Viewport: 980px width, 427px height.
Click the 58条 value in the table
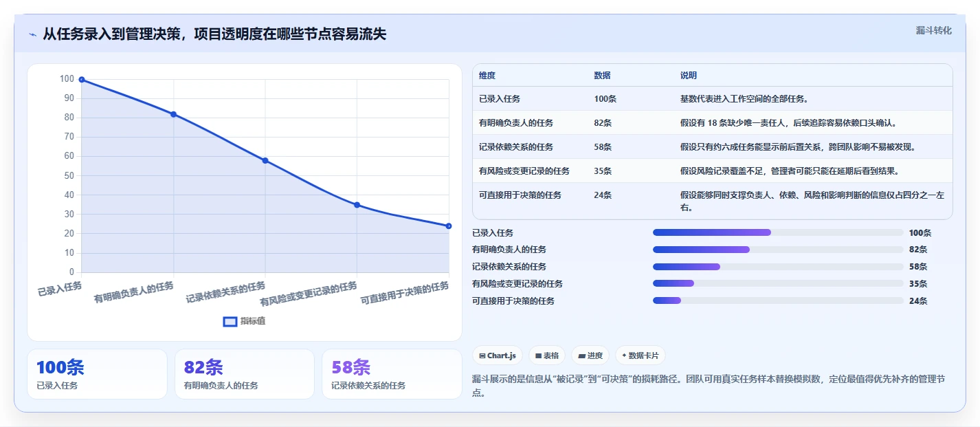pos(603,147)
